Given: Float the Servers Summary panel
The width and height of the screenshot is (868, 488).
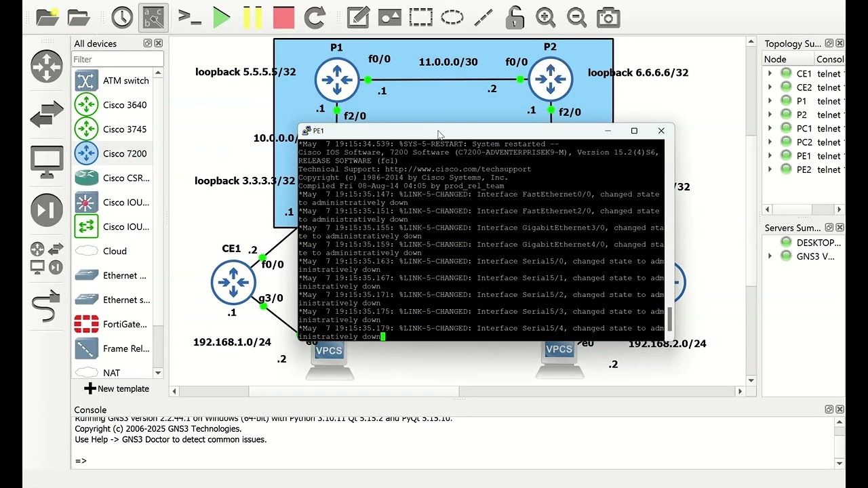Looking at the screenshot, I should (x=829, y=228).
